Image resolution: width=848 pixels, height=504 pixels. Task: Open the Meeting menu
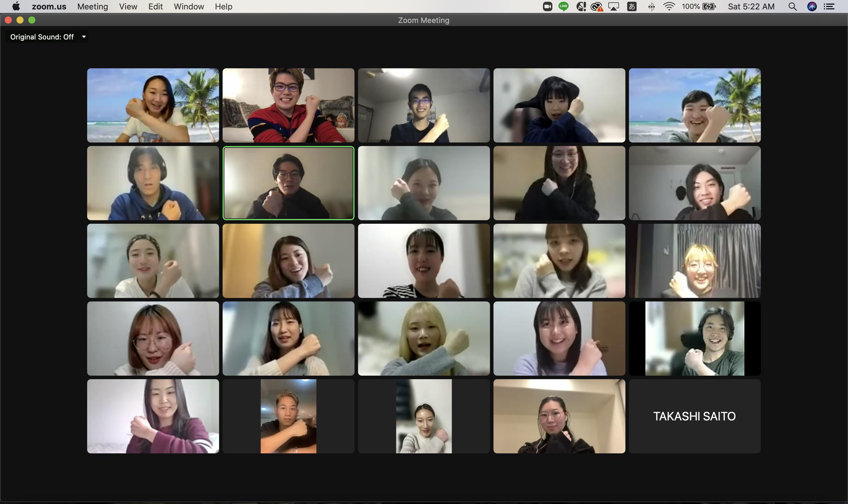[x=92, y=6]
